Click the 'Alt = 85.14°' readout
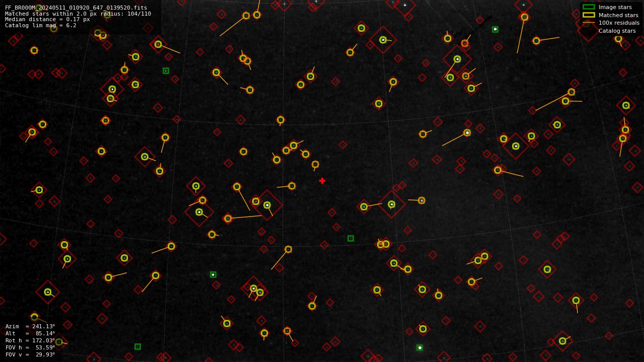This screenshot has width=644, height=362. 30,333
